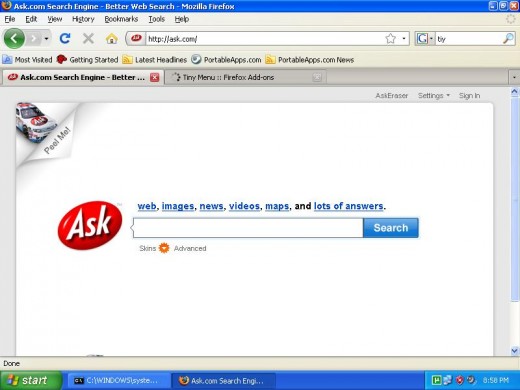Click the magnifying glass search icon

pos(508,39)
